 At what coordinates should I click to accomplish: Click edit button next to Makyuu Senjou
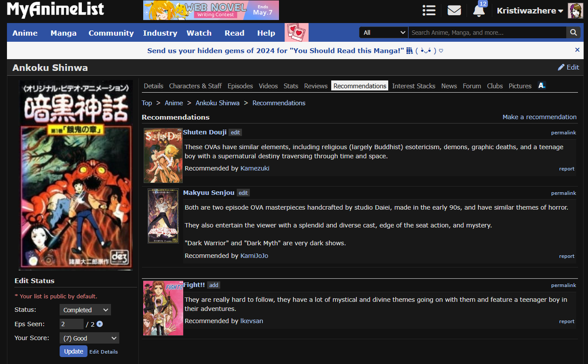[243, 193]
